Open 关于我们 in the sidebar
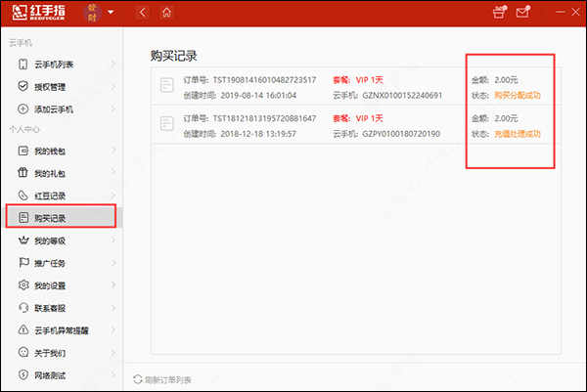 [63, 353]
